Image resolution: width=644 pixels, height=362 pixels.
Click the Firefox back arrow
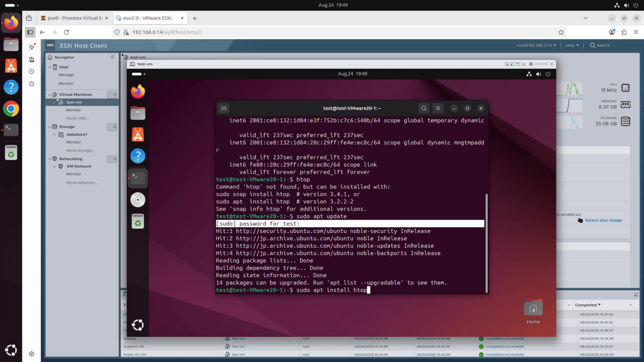pos(42,32)
